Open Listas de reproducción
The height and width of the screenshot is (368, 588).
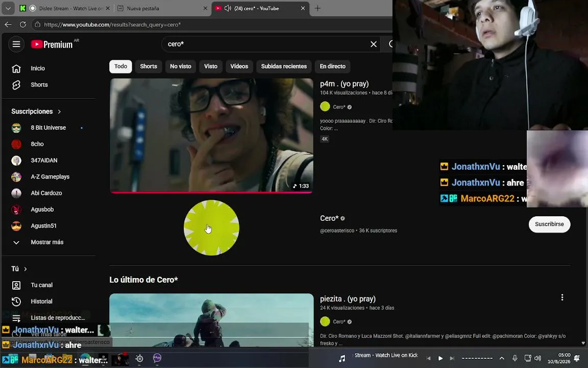[57, 318]
